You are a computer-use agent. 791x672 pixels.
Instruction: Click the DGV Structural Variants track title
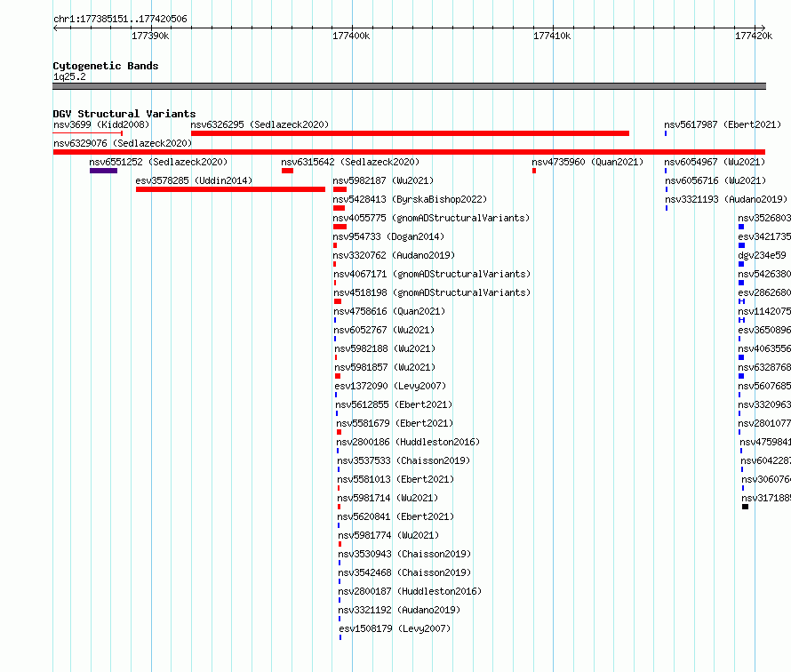[124, 114]
